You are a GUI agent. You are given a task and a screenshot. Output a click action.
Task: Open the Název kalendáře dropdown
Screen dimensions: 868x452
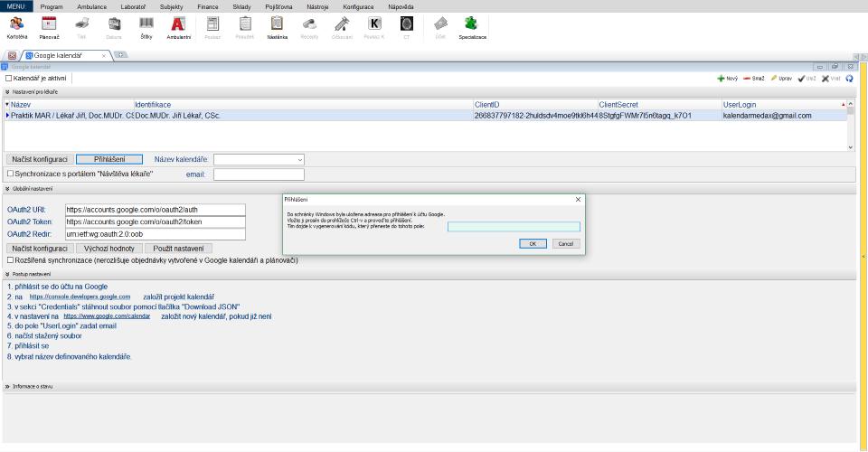299,159
